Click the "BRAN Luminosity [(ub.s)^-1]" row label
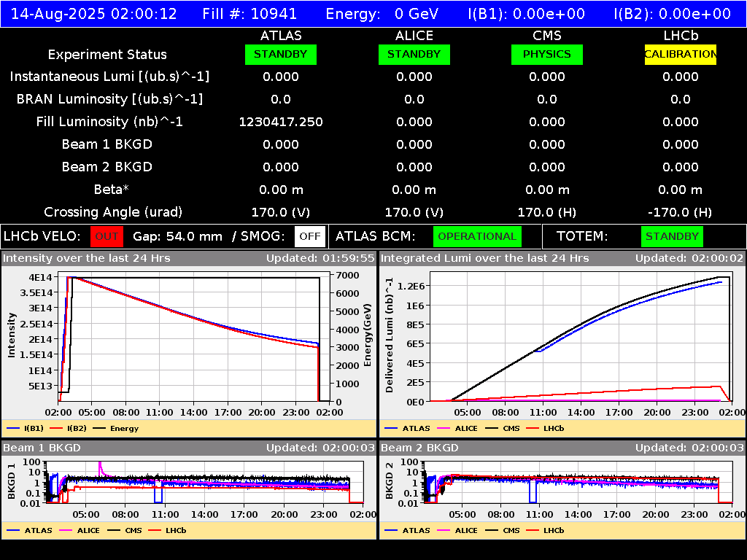Image resolution: width=747 pixels, height=560 pixels. point(109,99)
